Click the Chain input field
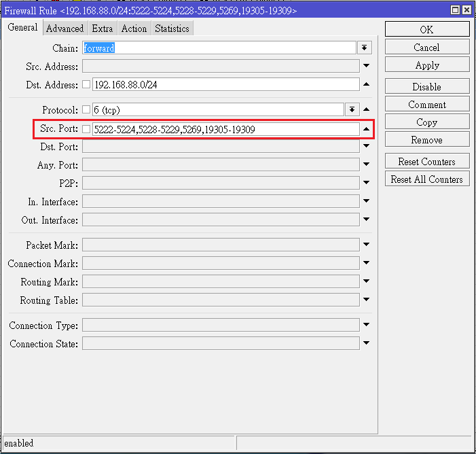The width and height of the screenshot is (476, 454). point(219,48)
